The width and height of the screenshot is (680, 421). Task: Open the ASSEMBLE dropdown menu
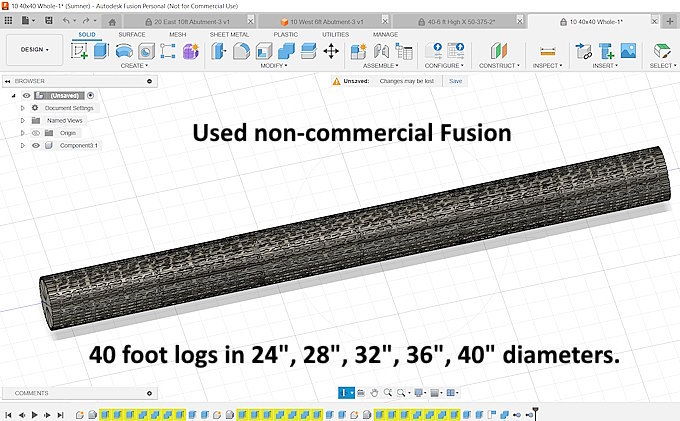[x=381, y=65]
